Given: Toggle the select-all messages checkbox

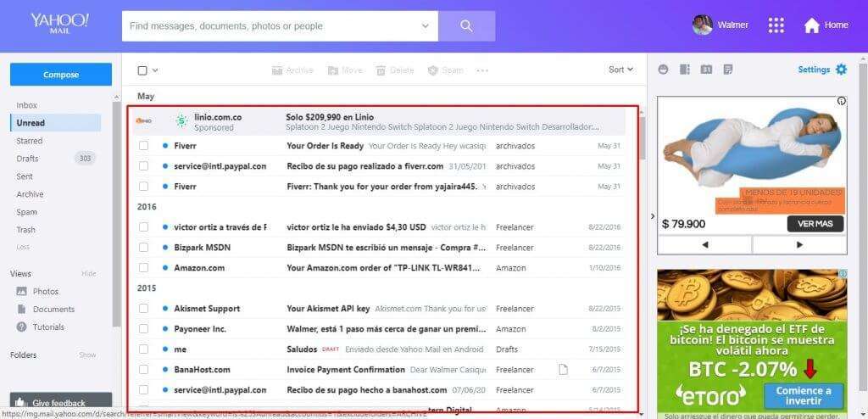Looking at the screenshot, I should pyautogui.click(x=142, y=70).
